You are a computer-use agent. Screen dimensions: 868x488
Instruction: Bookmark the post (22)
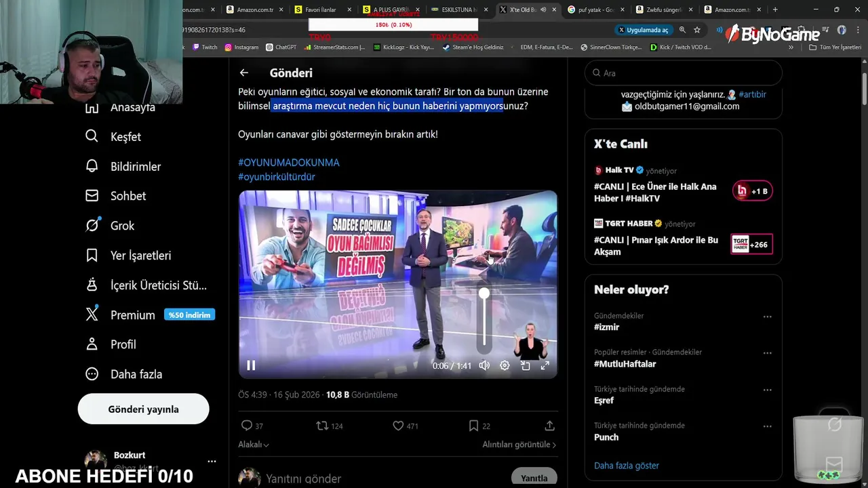pos(479,426)
